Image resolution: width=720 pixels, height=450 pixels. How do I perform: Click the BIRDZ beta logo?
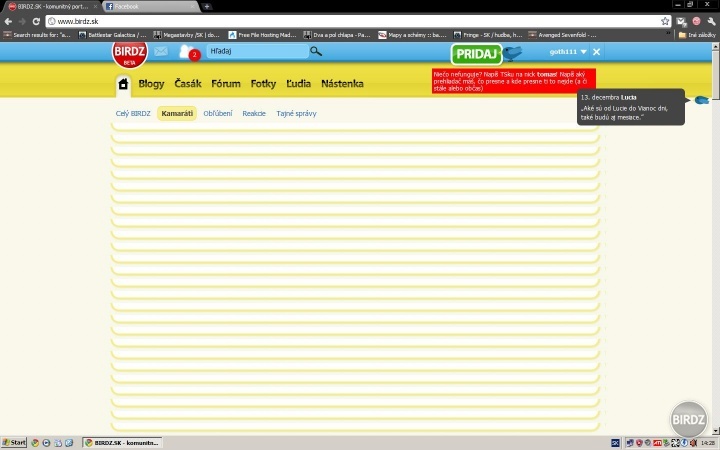[128, 53]
